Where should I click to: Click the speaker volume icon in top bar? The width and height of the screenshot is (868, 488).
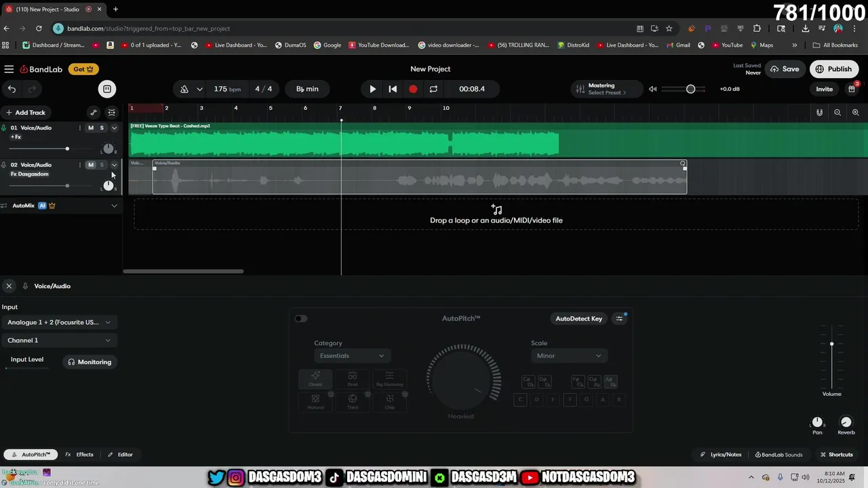coord(652,89)
